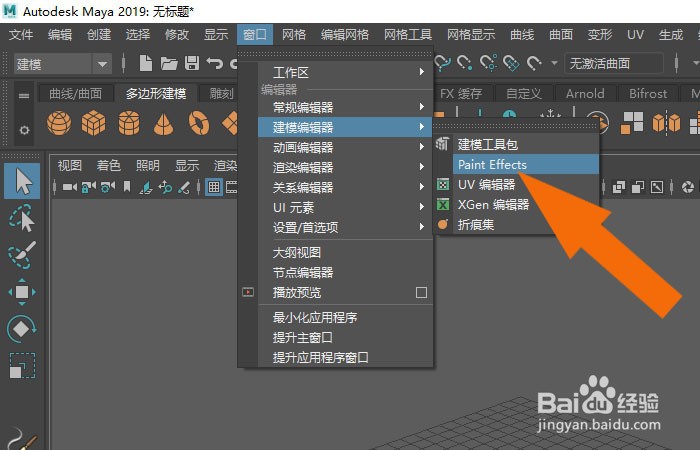The height and width of the screenshot is (450, 700).
Task: Click the 无激活曲面 field
Action: [614, 63]
